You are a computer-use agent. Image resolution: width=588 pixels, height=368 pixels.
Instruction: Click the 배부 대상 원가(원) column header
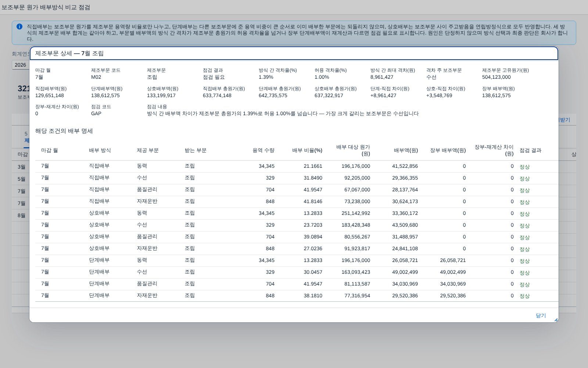353,151
